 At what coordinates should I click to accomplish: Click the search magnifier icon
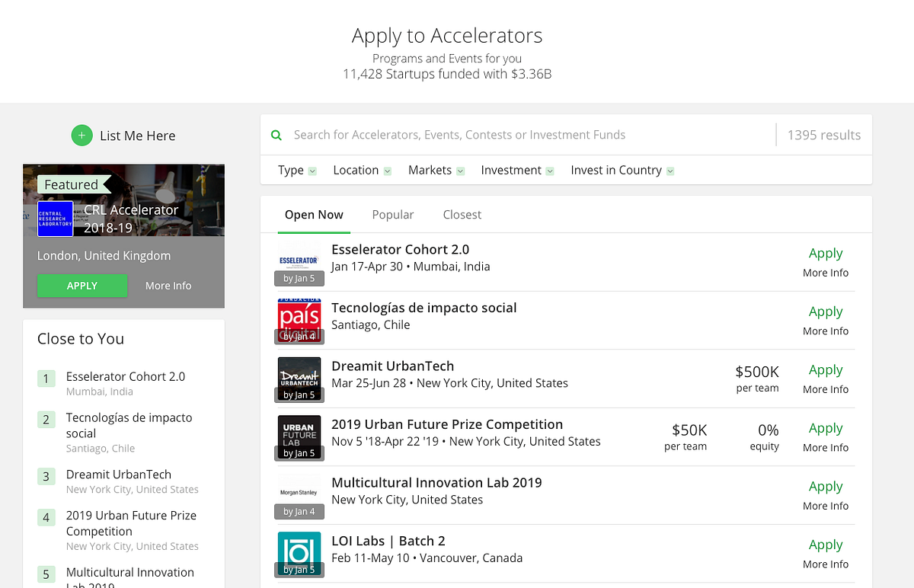click(276, 135)
